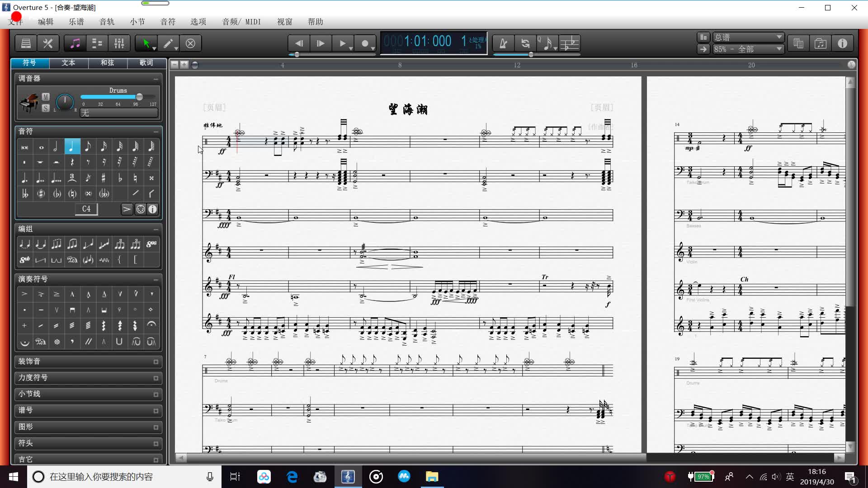Select the caesura double-slash symbol

coord(88,341)
